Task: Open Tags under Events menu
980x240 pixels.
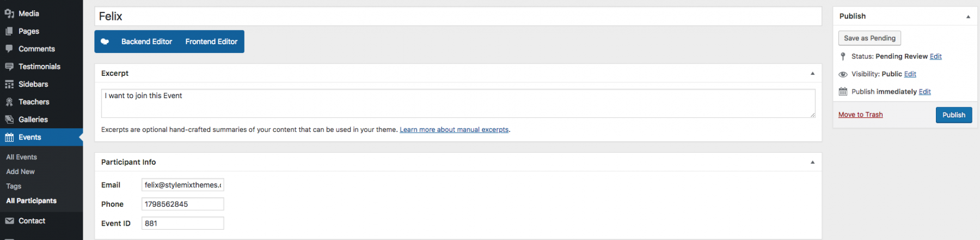Action: pos(14,186)
